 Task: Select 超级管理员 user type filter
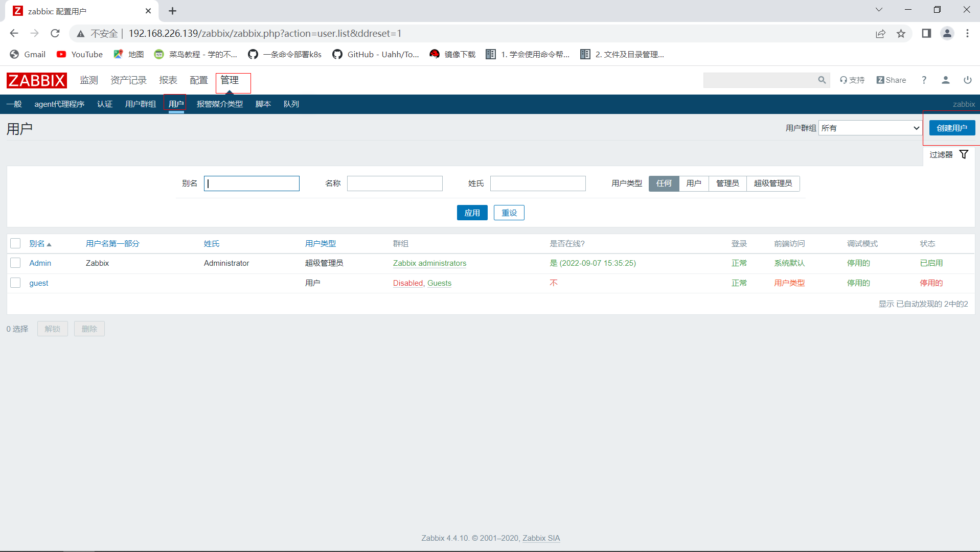coord(773,183)
